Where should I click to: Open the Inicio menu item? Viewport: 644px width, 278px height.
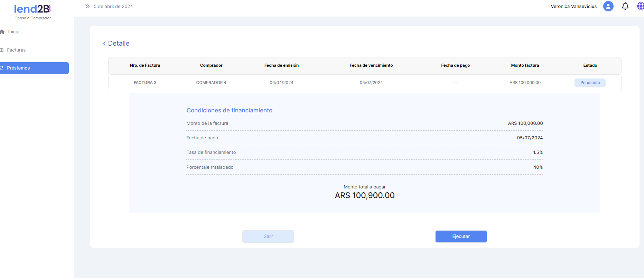14,32
